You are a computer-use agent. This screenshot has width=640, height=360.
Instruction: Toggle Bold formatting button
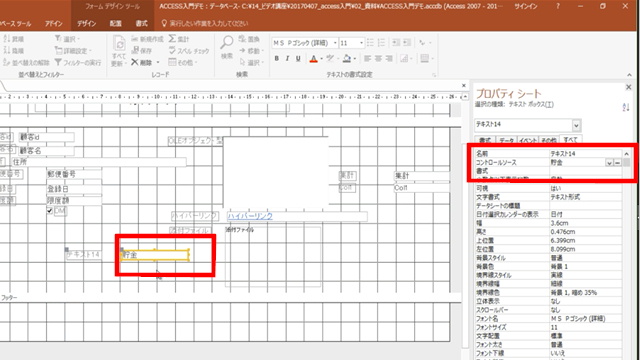click(277, 58)
